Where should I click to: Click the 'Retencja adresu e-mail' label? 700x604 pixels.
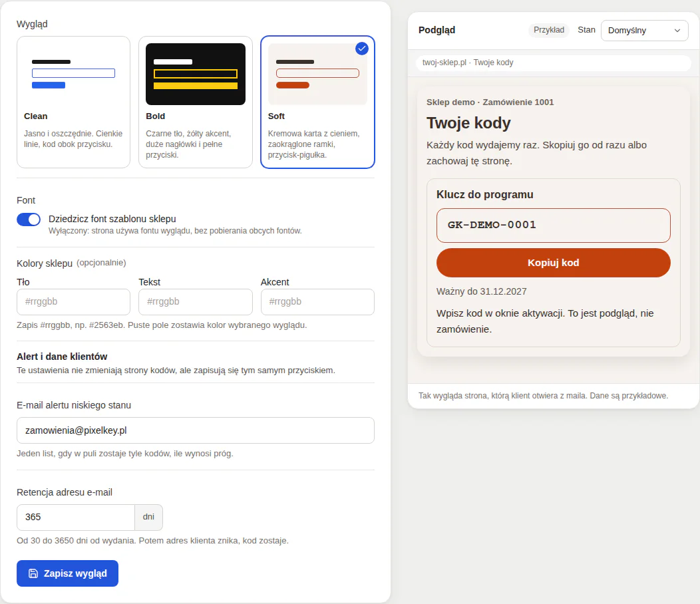[65, 492]
